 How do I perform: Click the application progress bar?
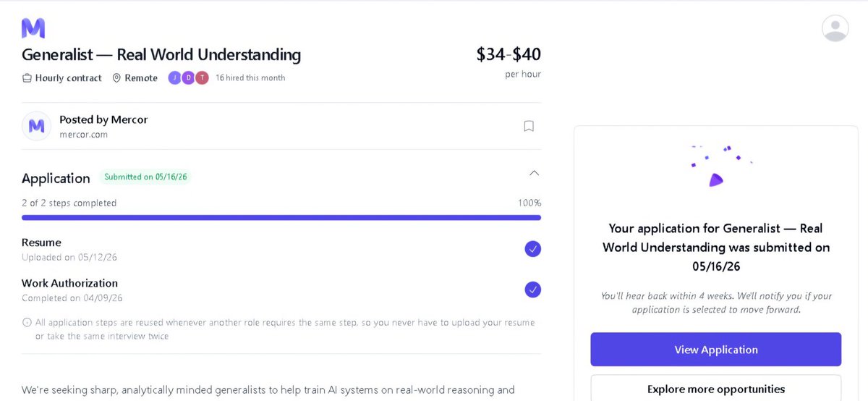coord(281,217)
